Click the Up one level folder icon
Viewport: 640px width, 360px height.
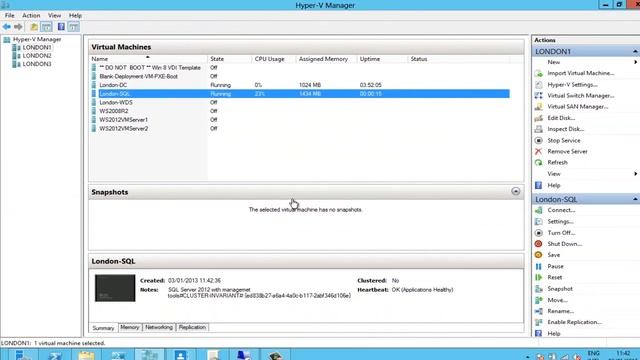pos(34,27)
